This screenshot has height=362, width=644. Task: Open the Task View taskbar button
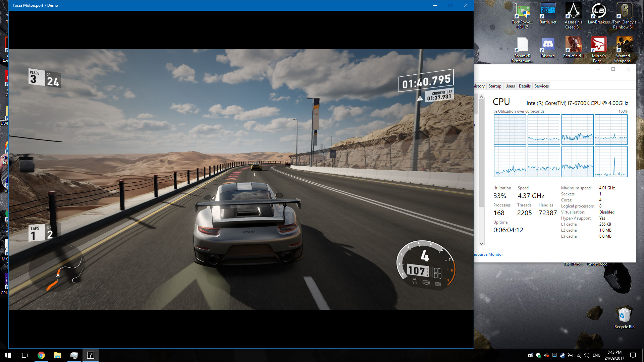(24, 355)
